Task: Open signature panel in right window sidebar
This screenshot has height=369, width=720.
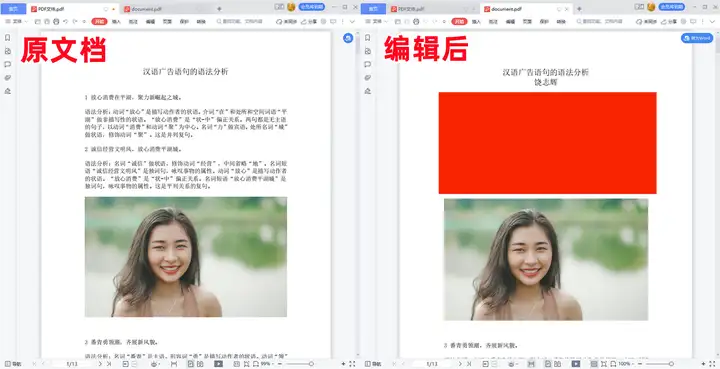Action: [367, 91]
